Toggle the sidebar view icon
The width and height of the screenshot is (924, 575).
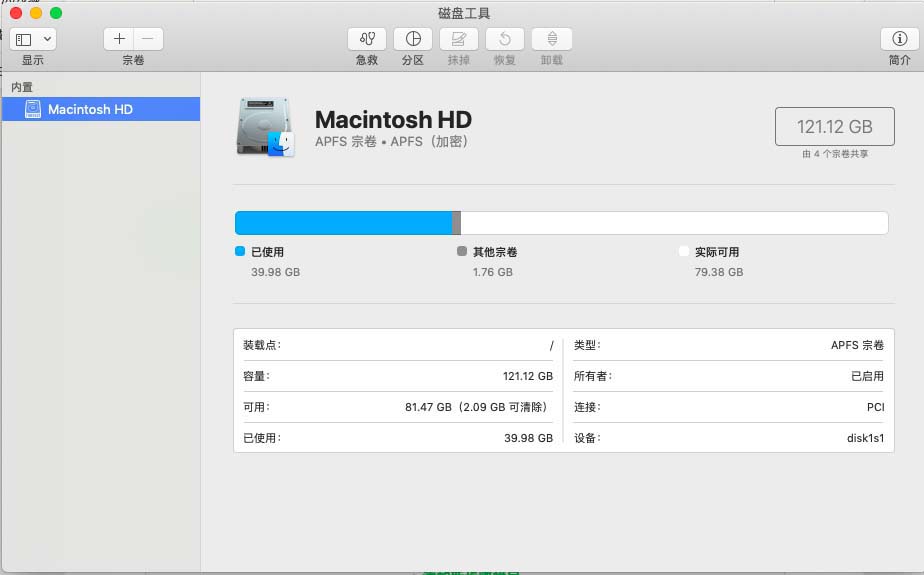(x=24, y=39)
